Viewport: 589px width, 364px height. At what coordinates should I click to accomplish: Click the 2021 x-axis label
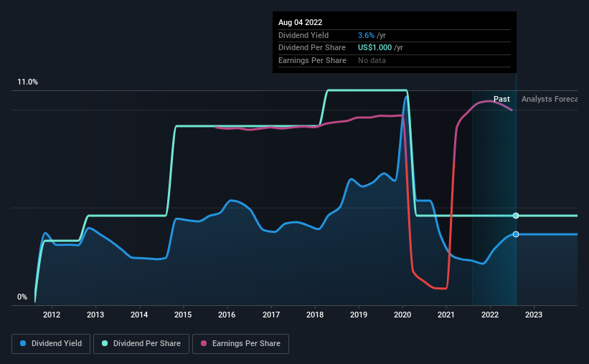pos(446,315)
